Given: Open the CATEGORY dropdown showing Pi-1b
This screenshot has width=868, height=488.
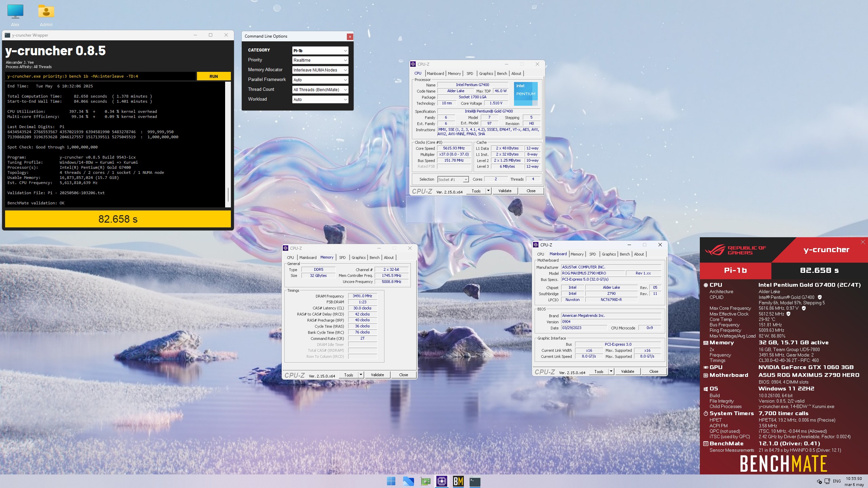Looking at the screenshot, I should (320, 50).
